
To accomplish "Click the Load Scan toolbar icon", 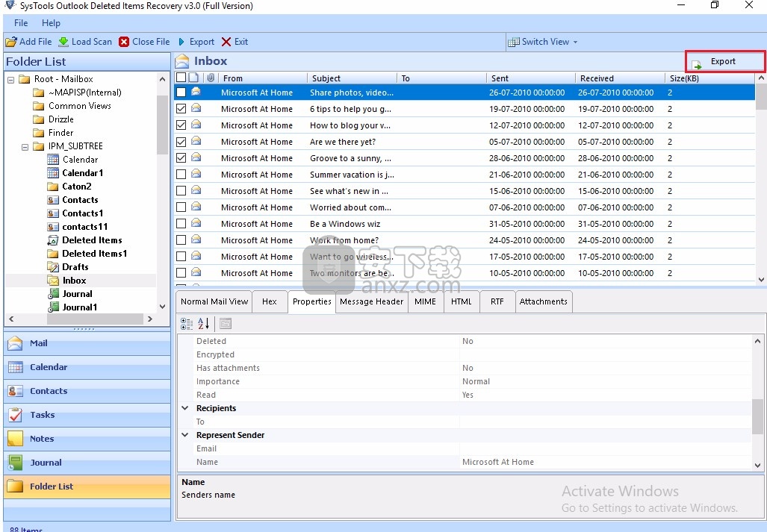I will pyautogui.click(x=63, y=42).
